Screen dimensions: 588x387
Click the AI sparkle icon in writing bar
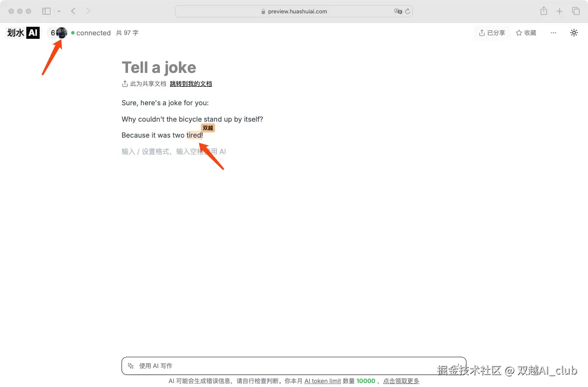(130, 365)
